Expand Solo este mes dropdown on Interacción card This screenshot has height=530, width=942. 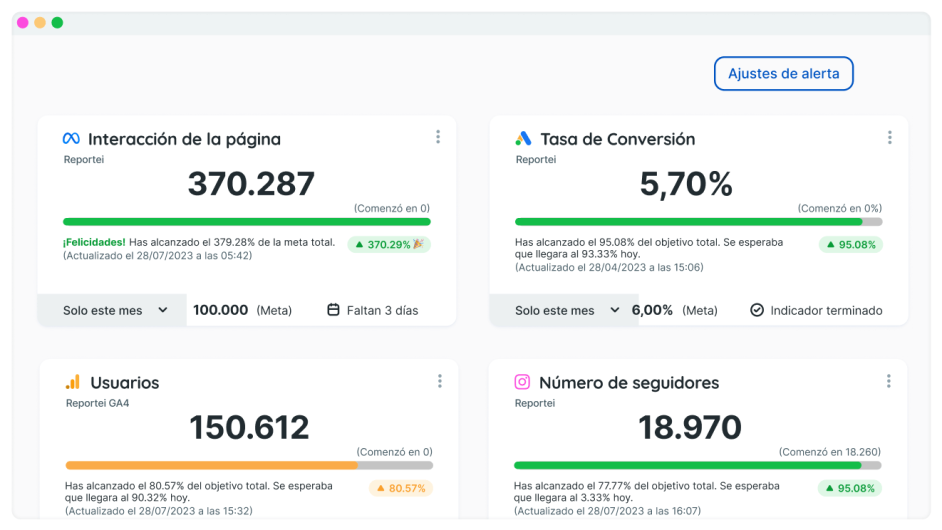(x=112, y=310)
